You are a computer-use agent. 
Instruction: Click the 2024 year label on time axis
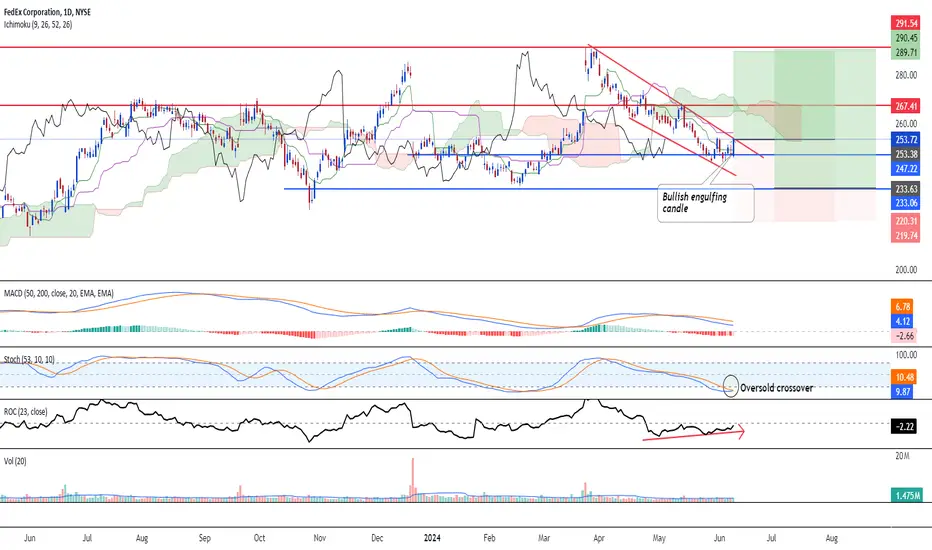tap(432, 538)
